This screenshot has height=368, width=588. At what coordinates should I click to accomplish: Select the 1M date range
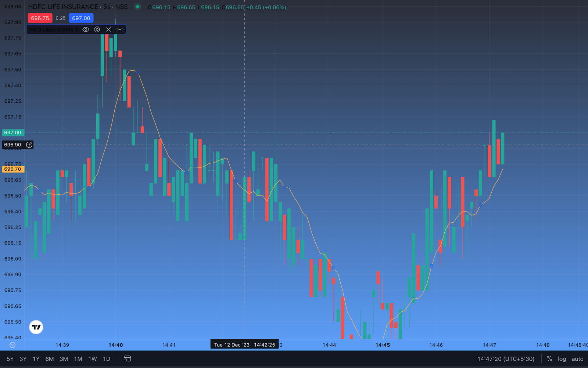coord(78,359)
